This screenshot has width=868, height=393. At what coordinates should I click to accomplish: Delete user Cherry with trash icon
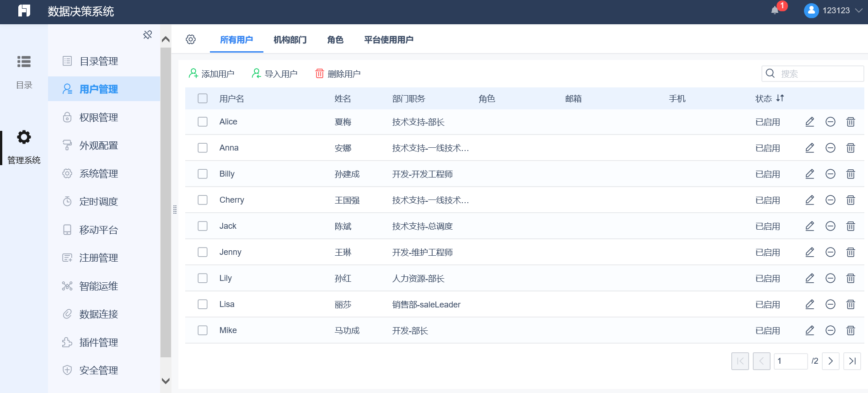point(851,200)
